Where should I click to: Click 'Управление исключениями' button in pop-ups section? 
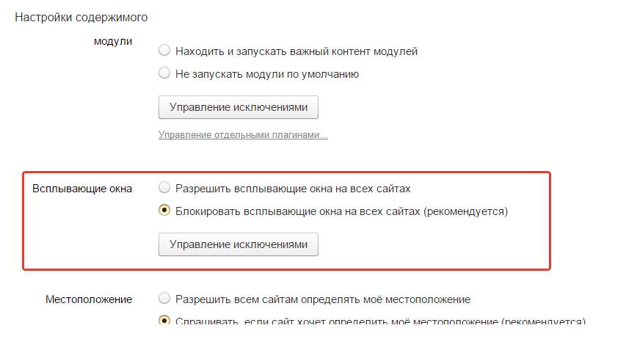(x=238, y=244)
